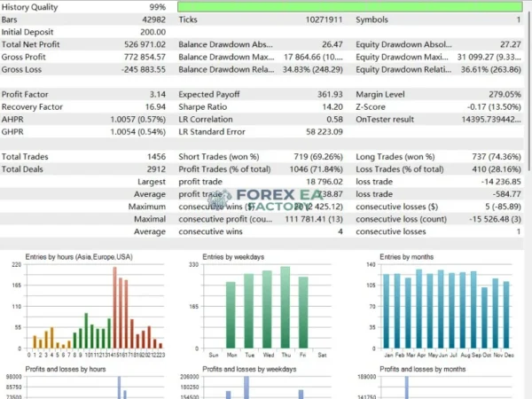
Task: Click the Jan bar in Entries by months
Action: click(386, 311)
